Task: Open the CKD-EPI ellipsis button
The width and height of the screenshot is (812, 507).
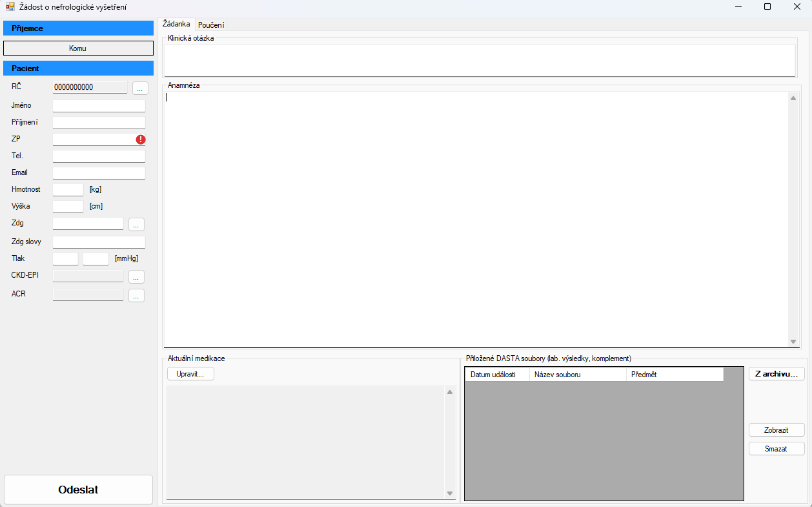Action: (136, 276)
